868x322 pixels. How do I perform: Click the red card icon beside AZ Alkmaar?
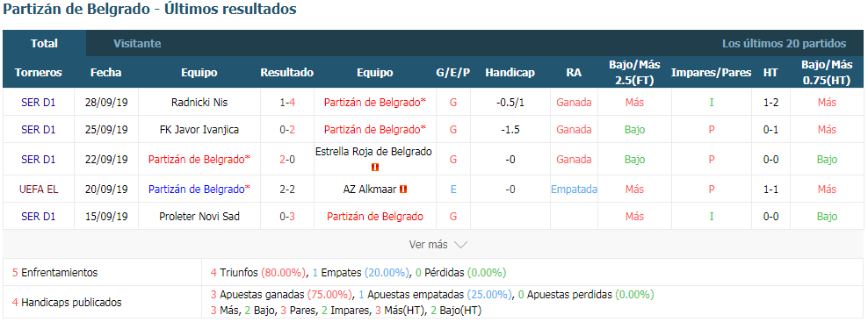coord(403,190)
